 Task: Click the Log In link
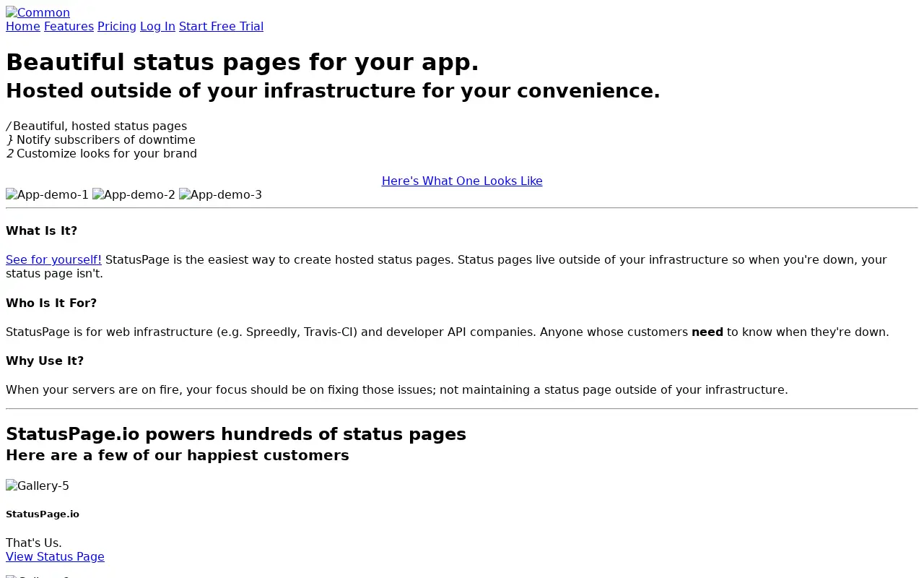[x=157, y=26]
